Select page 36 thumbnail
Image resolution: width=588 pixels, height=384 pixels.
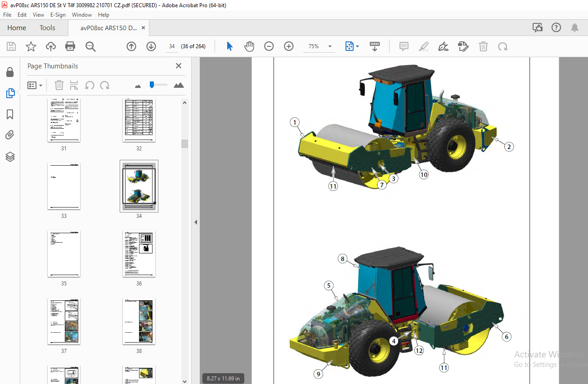[x=139, y=254]
